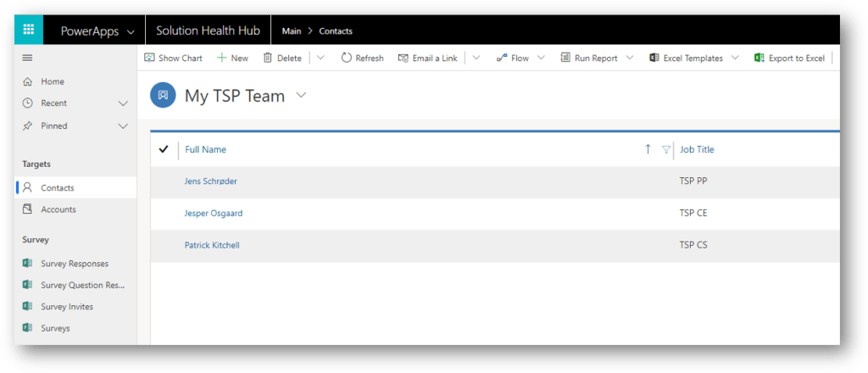868x373 pixels.
Task: Click the Delete trash can icon
Action: [x=268, y=58]
